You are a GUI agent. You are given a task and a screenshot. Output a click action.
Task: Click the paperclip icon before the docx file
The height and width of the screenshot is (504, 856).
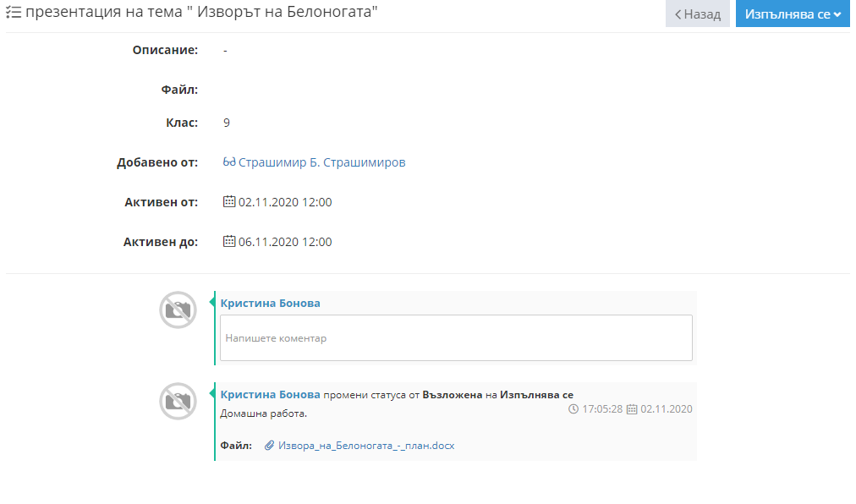269,446
